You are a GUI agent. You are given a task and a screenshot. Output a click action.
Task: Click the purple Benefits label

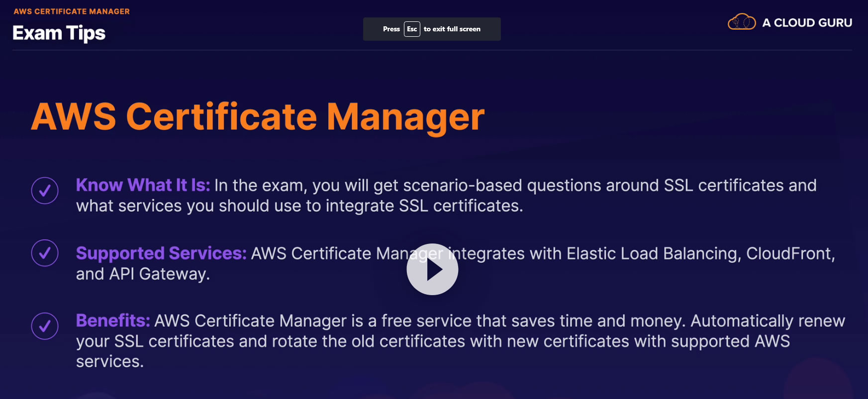113,321
